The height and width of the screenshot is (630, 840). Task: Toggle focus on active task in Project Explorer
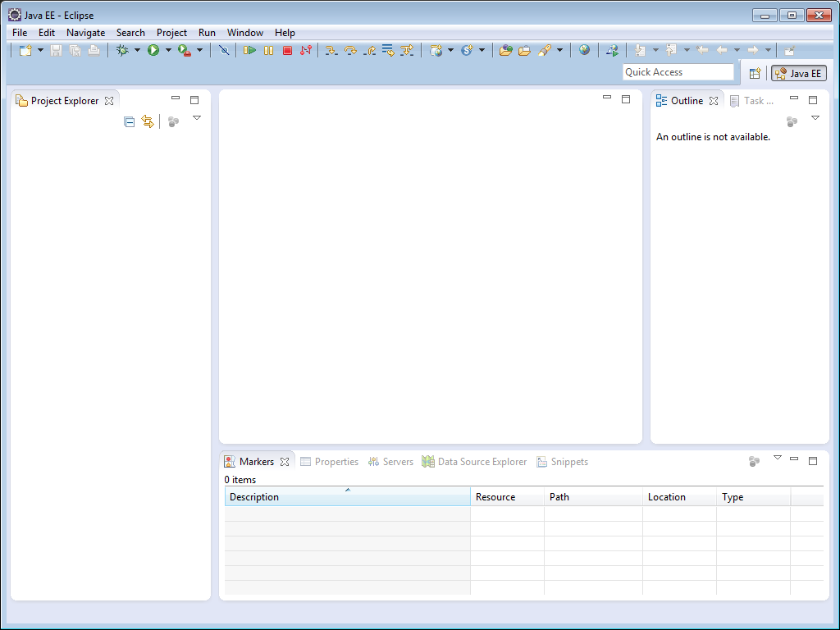173,122
